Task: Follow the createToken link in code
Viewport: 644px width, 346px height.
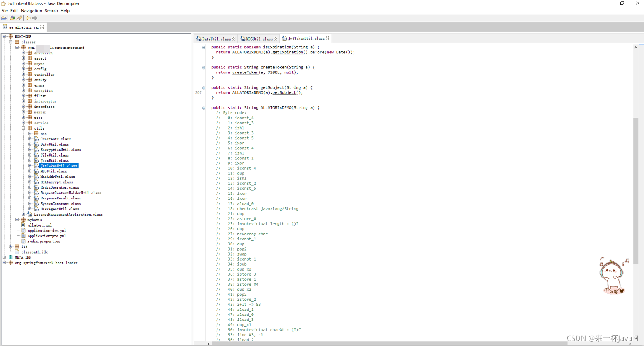Action: 245,72
